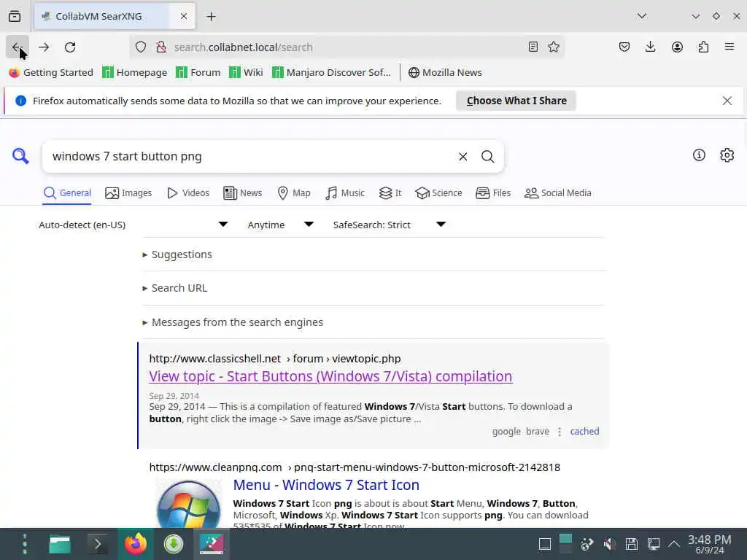Go back one page in Firefox
This screenshot has width=747, height=560.
click(x=18, y=47)
